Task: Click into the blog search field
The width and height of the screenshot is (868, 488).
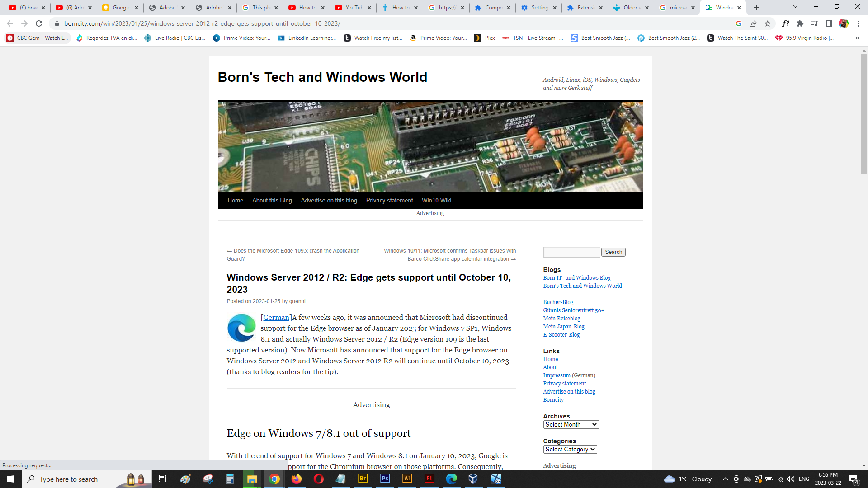Action: point(571,252)
